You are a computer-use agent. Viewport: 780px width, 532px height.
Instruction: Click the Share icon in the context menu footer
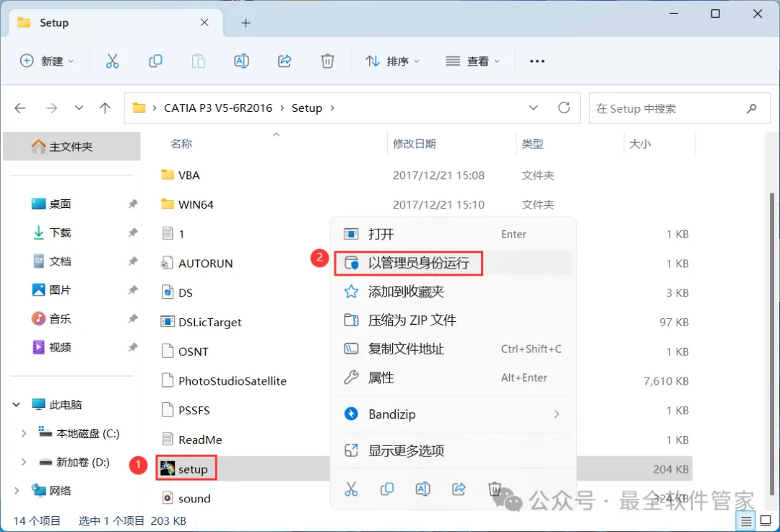[x=459, y=489]
